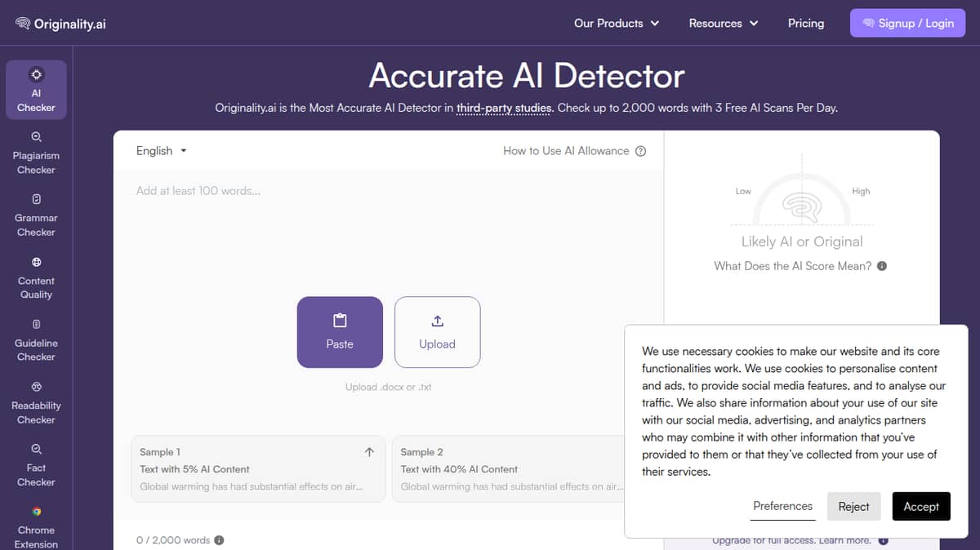The image size is (980, 550).
Task: Click the info icon next to AI Score Mean
Action: tap(882, 266)
